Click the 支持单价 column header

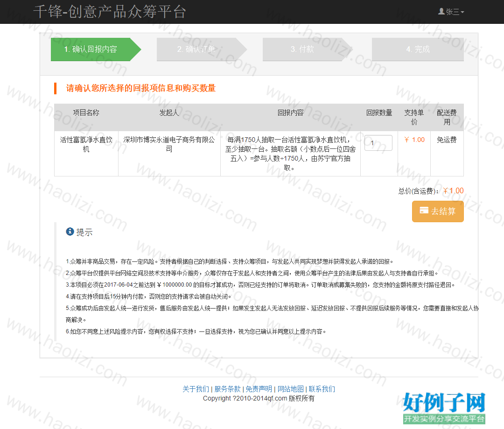coord(414,117)
